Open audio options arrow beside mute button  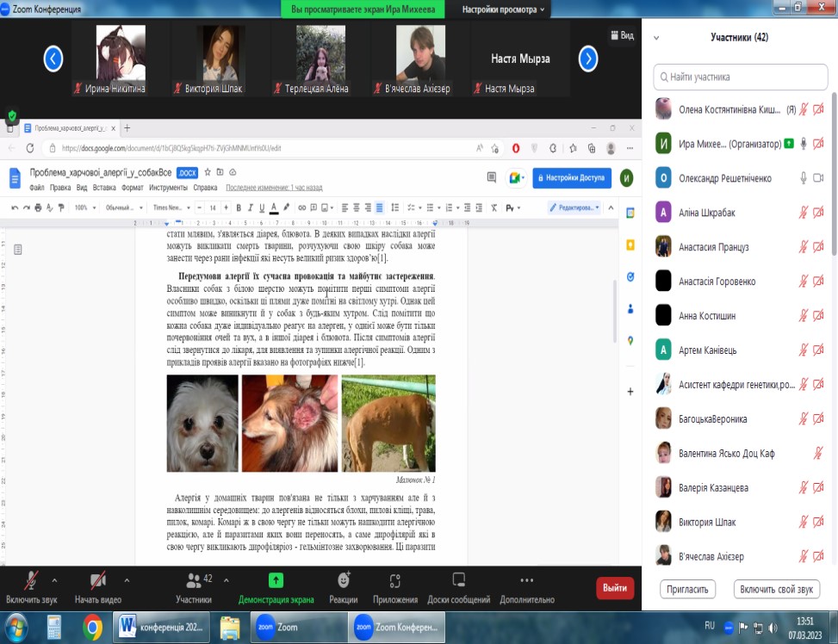point(55,579)
